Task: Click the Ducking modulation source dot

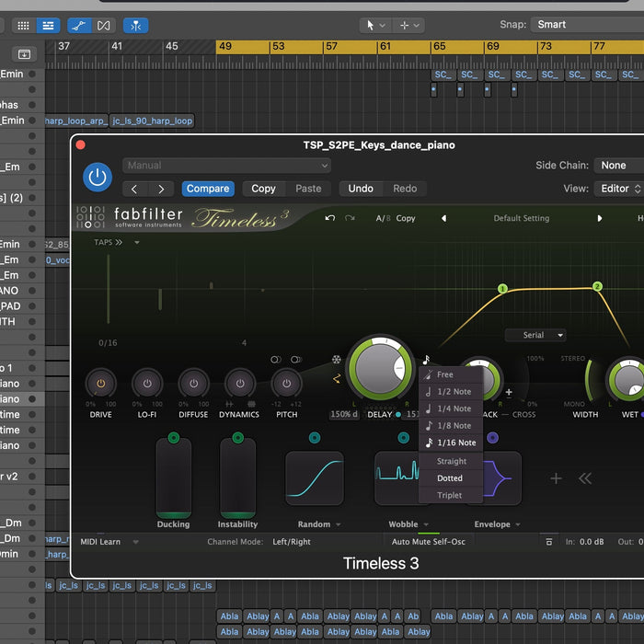Action: [174, 437]
